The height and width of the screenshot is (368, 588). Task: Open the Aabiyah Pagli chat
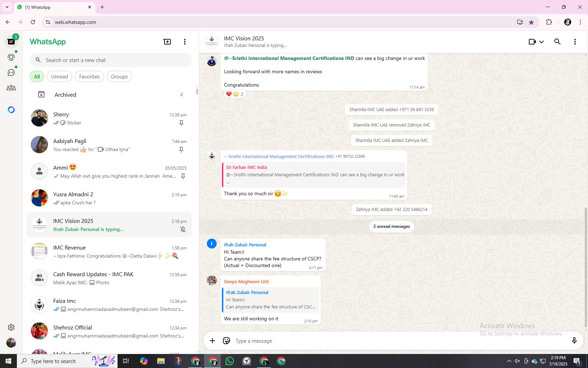click(x=109, y=145)
